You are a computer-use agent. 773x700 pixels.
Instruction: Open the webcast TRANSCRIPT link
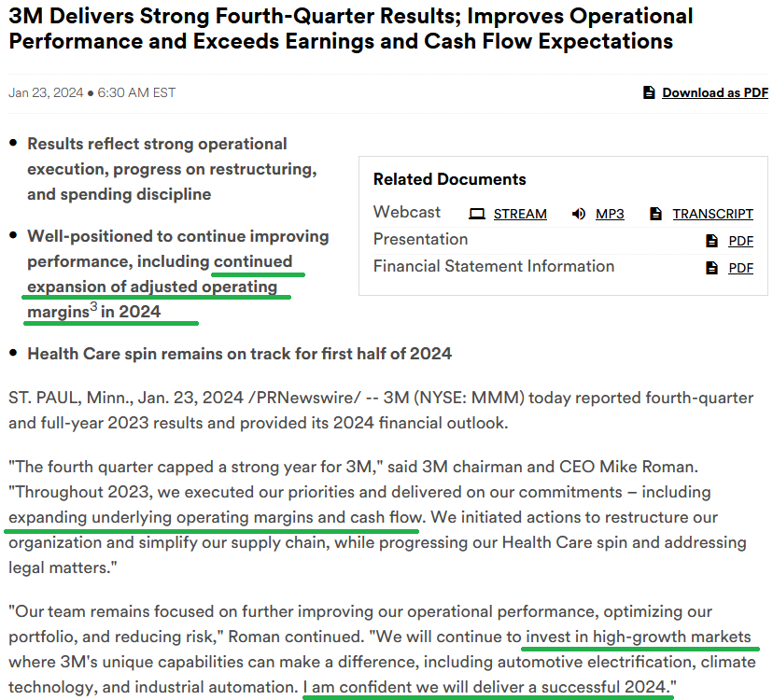click(x=713, y=214)
